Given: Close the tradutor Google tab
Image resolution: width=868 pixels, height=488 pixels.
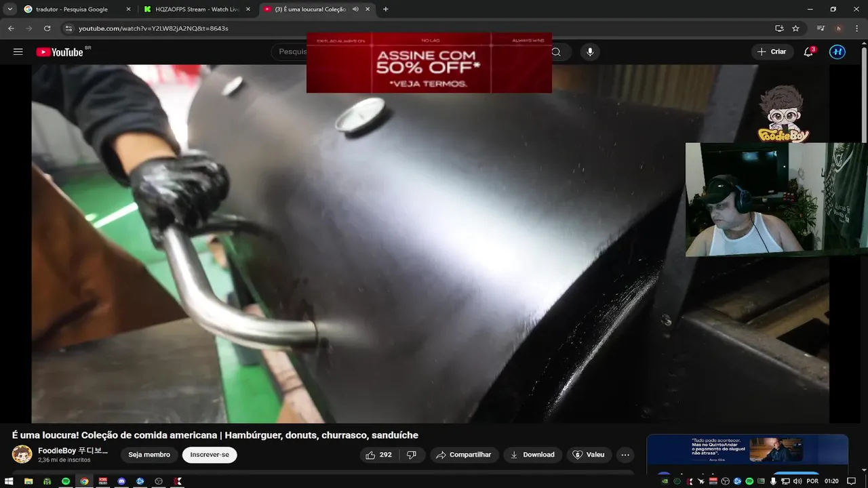Looking at the screenshot, I should pyautogui.click(x=129, y=9).
